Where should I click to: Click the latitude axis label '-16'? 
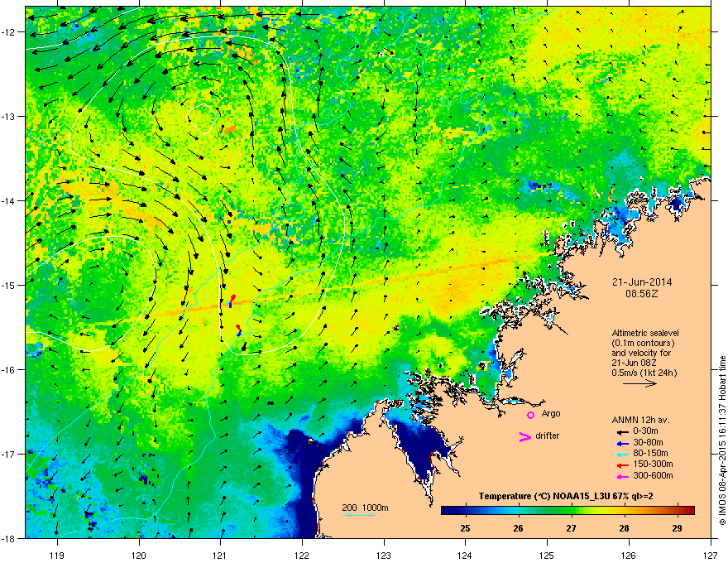(x=8, y=370)
